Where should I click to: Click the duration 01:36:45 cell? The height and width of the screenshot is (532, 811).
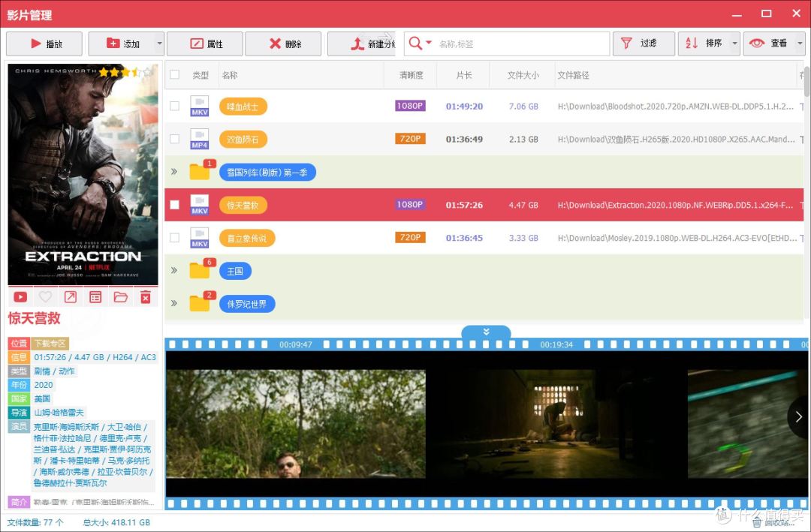pos(464,239)
